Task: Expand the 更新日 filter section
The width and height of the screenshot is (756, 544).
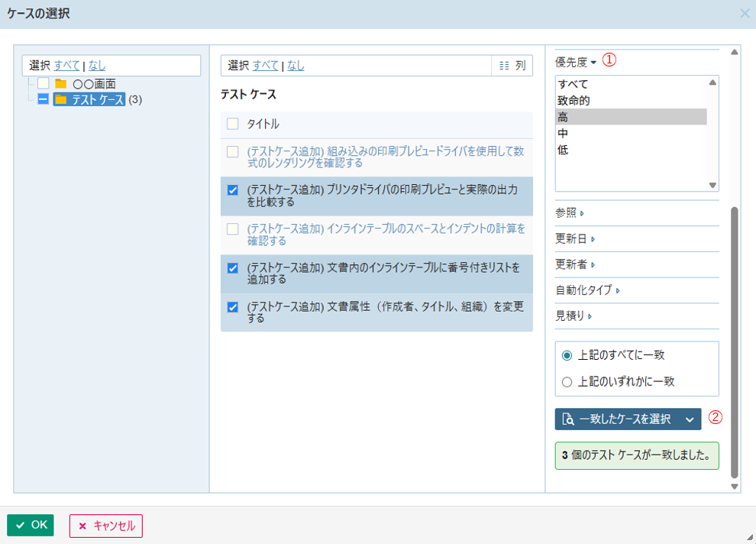Action: [x=575, y=239]
